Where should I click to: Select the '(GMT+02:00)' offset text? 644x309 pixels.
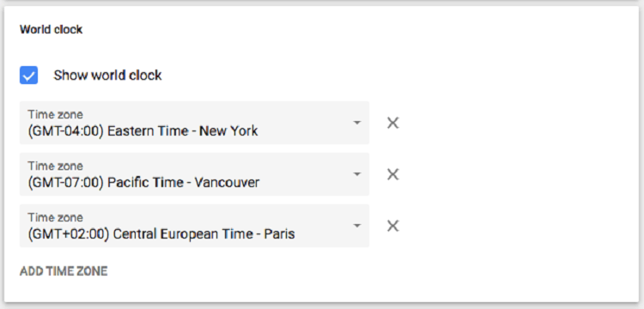click(69, 234)
